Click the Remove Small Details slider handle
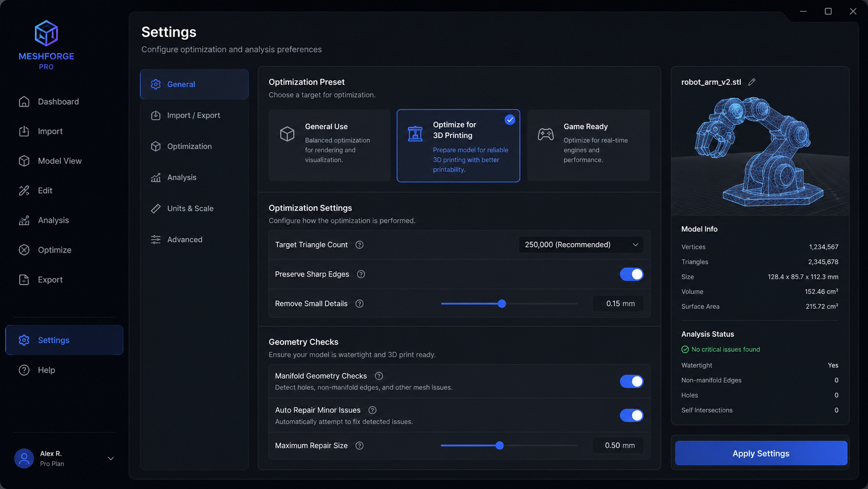Image resolution: width=868 pixels, height=489 pixels. (x=501, y=303)
